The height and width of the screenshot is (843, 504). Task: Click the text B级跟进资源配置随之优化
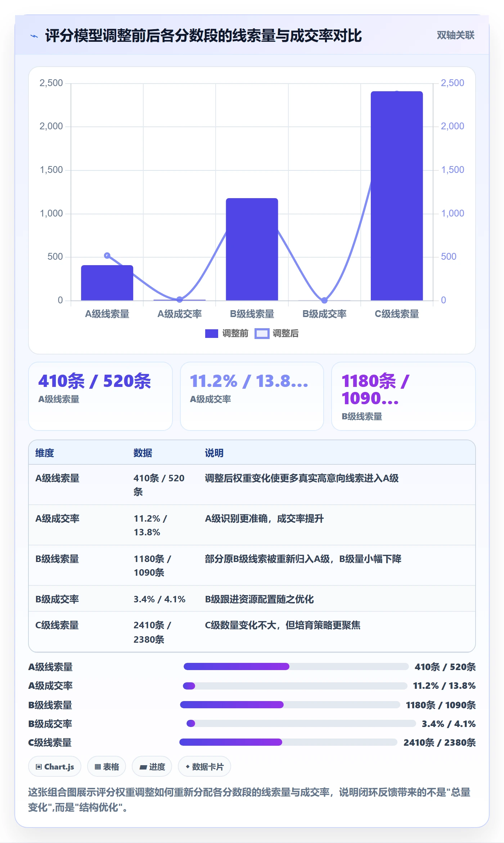click(x=259, y=599)
